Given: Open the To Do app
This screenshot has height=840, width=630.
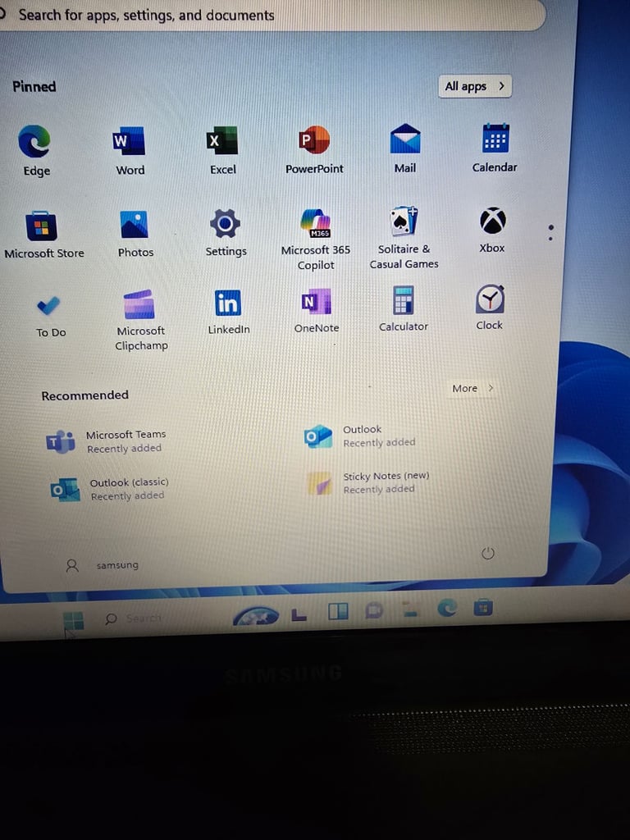Looking at the screenshot, I should tap(50, 316).
